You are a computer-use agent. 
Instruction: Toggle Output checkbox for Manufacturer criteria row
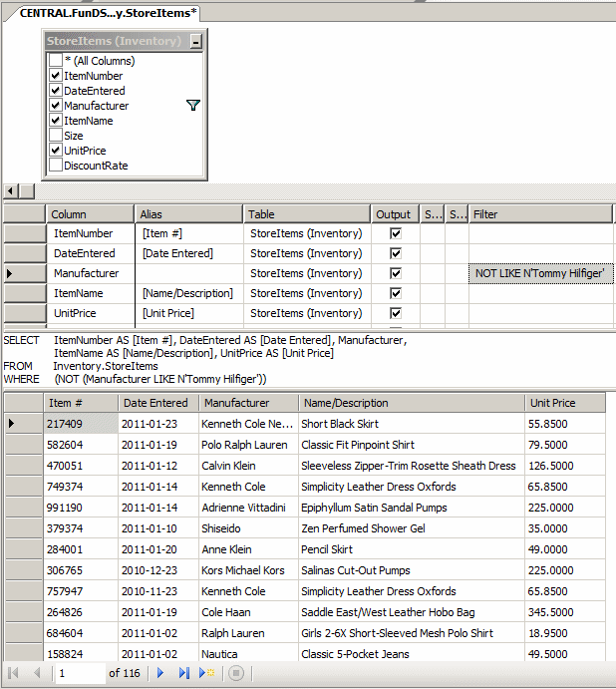[396, 273]
